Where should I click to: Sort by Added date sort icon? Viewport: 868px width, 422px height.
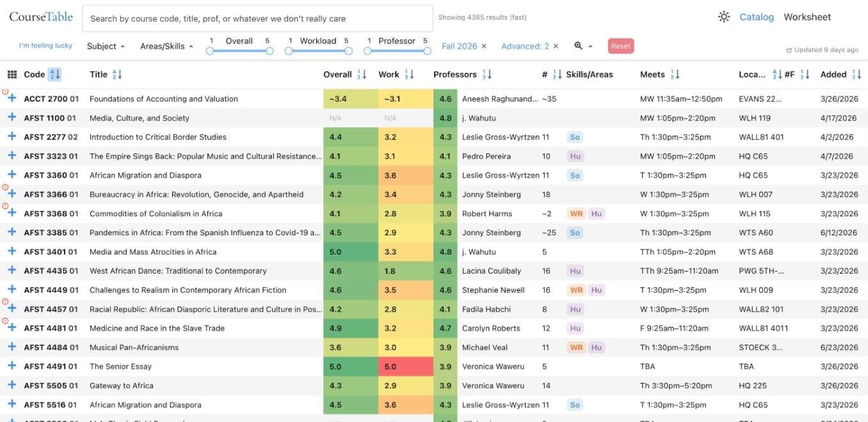(x=856, y=75)
